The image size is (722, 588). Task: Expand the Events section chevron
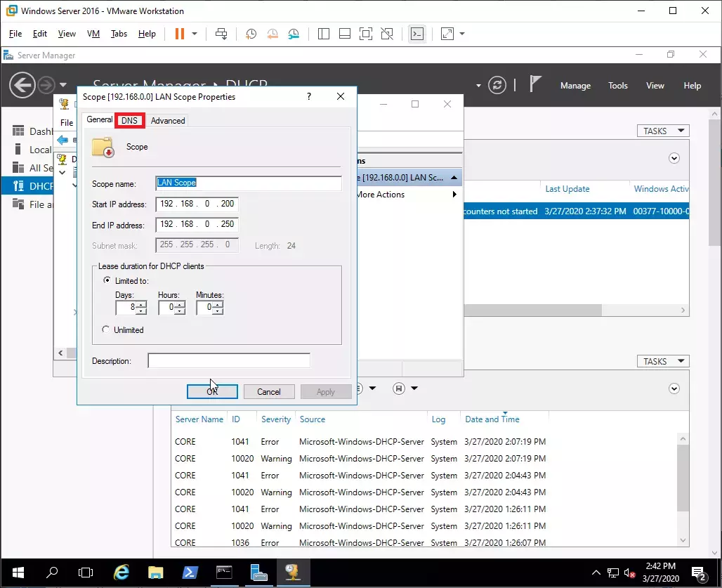point(674,388)
